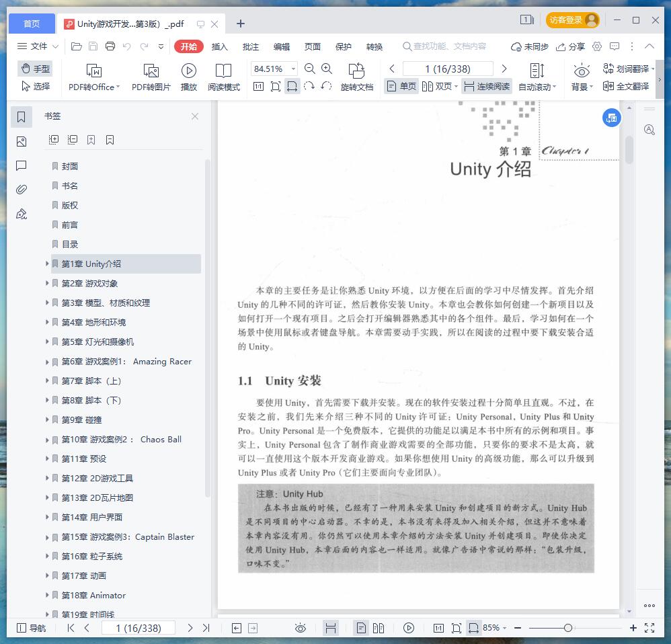Rotate page counterclockwise icon
Viewport: 671px width, 644px height.
pos(326,87)
